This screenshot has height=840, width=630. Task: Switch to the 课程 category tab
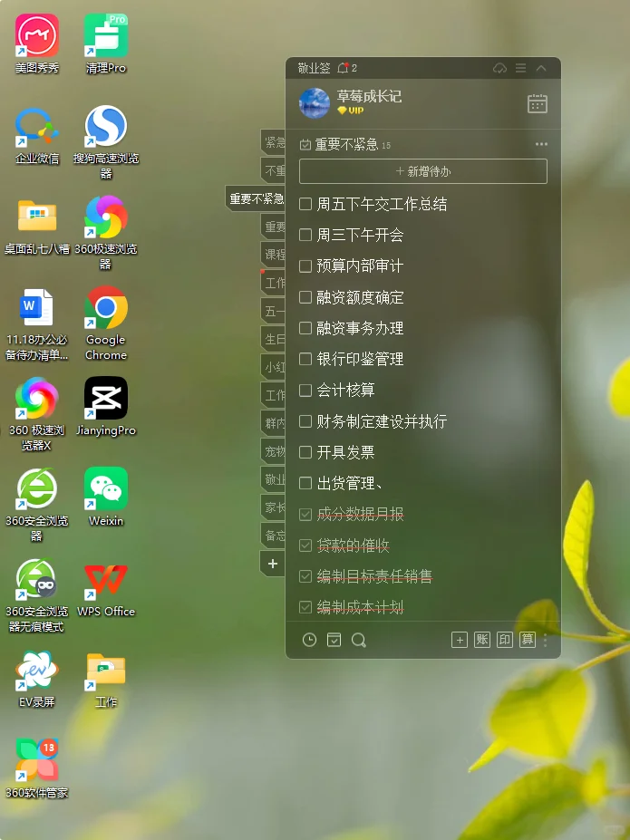point(274,255)
